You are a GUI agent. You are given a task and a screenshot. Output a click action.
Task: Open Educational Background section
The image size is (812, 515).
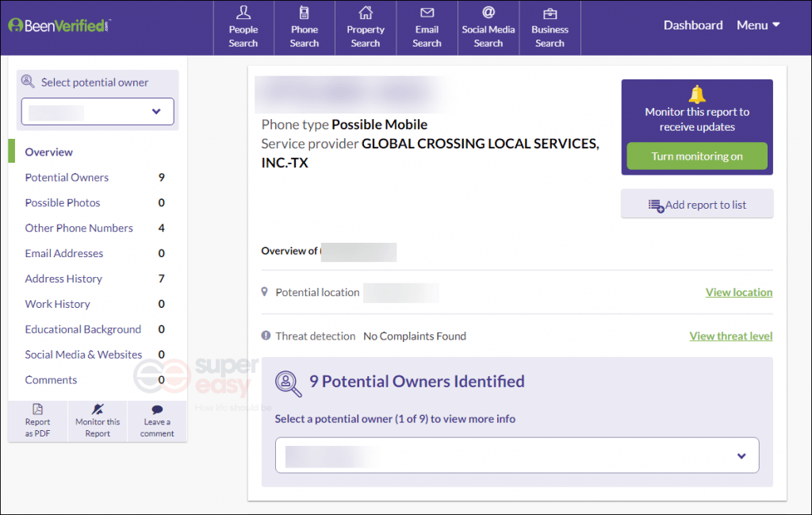click(x=82, y=329)
